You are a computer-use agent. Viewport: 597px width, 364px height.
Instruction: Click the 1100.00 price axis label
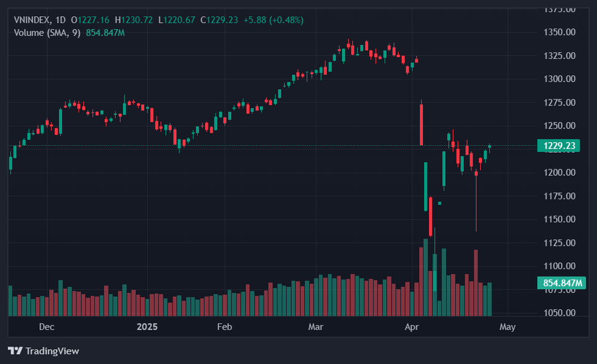pyautogui.click(x=559, y=266)
